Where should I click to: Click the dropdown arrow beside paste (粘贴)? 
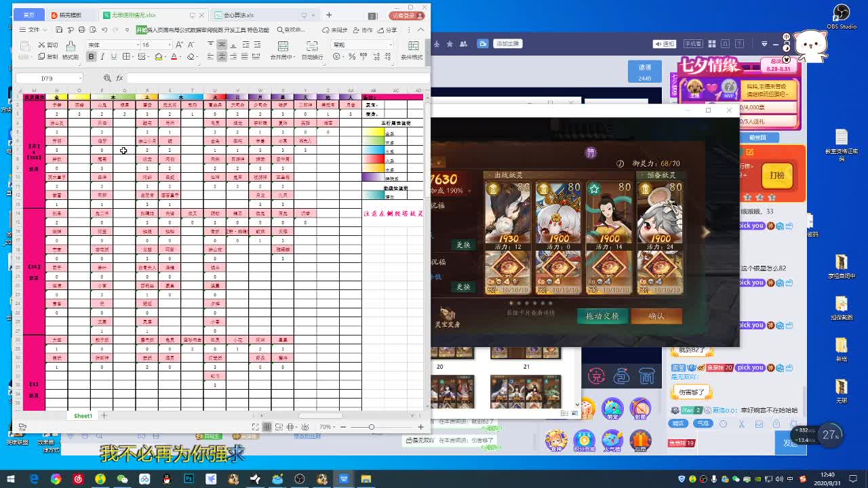[31, 57]
